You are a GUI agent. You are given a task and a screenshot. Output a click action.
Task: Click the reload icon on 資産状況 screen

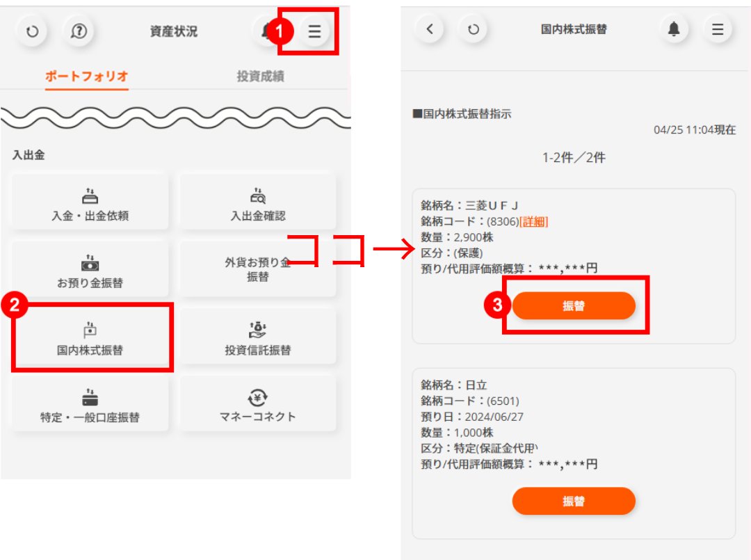coord(32,31)
